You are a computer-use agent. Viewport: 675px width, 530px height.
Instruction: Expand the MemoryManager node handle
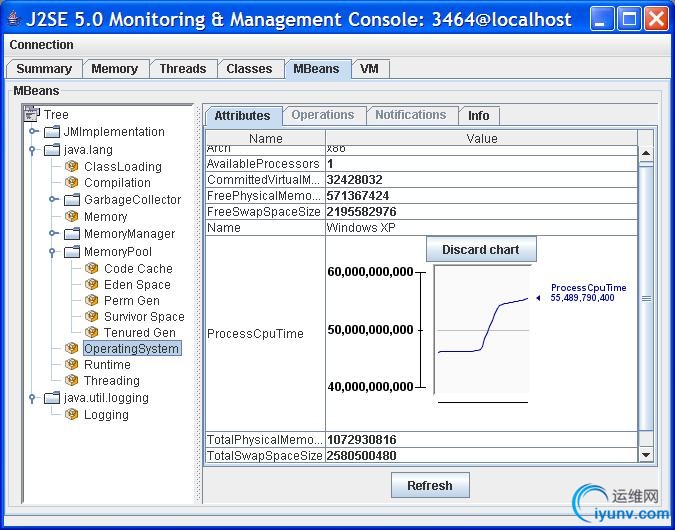pos(53,233)
